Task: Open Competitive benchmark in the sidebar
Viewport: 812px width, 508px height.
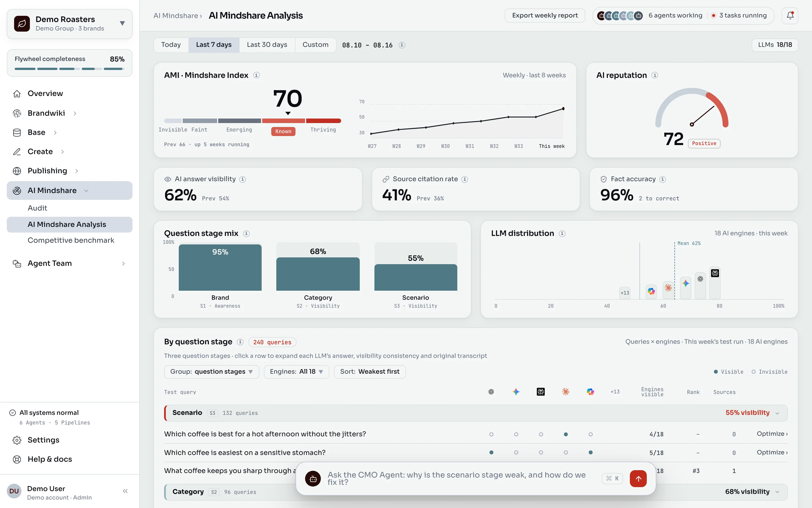Action: [x=71, y=240]
